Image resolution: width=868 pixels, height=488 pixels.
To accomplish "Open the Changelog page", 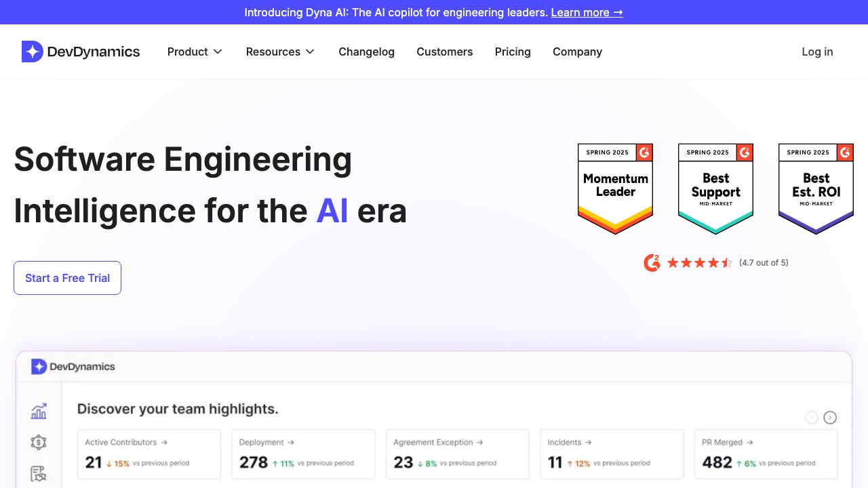I will click(x=367, y=52).
